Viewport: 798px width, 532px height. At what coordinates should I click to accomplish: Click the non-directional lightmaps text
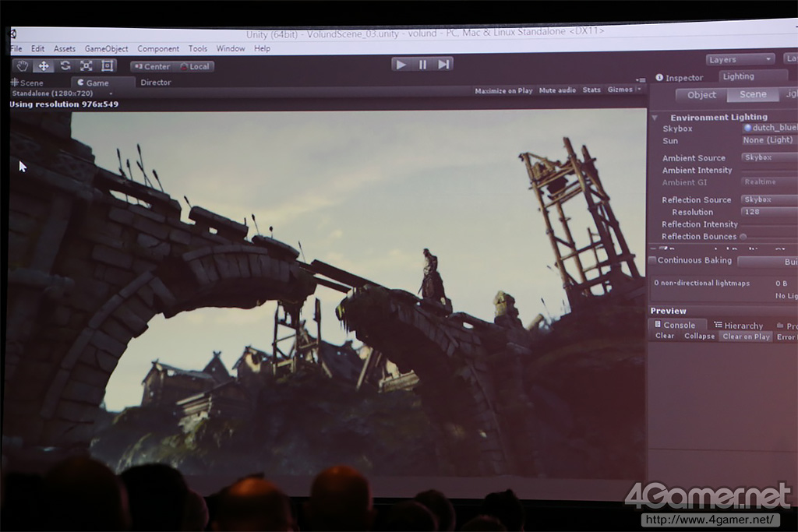pos(702,283)
